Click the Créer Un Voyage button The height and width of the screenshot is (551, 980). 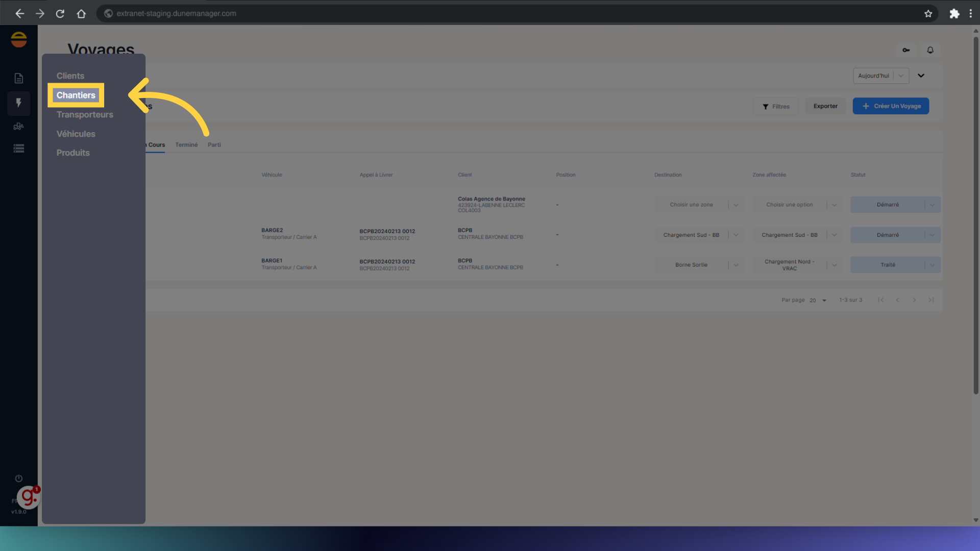click(x=891, y=106)
